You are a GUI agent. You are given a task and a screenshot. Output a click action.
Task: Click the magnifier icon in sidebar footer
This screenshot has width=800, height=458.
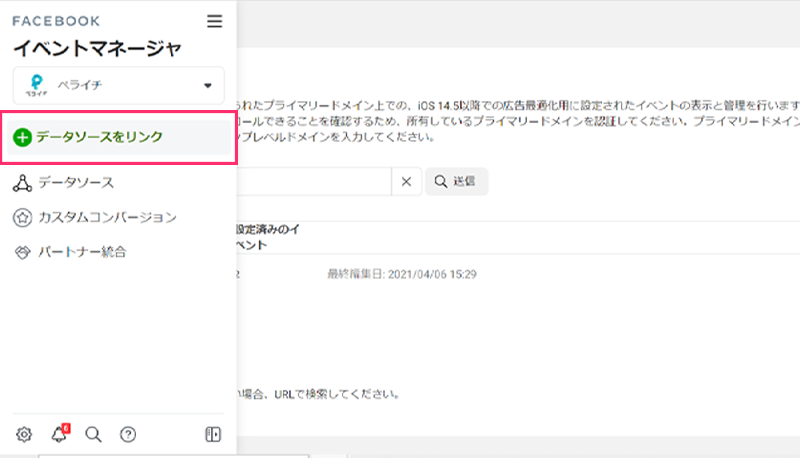click(93, 434)
